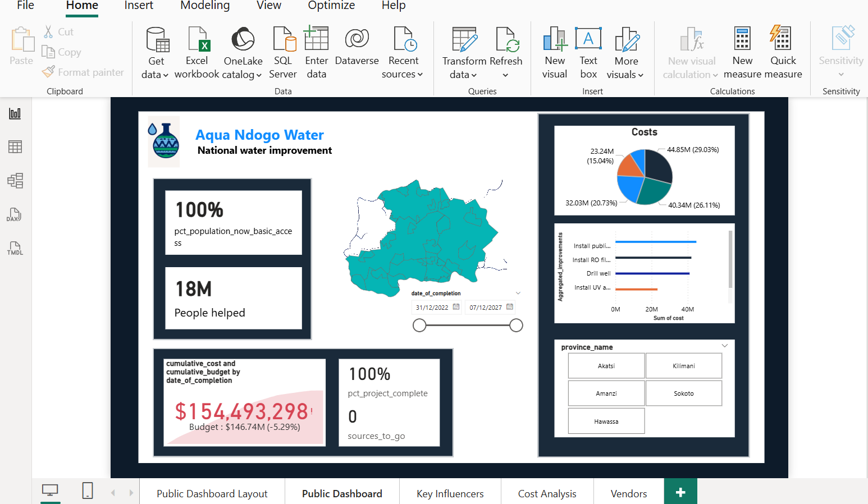Open the Table view
The height and width of the screenshot is (504, 868).
click(x=14, y=146)
